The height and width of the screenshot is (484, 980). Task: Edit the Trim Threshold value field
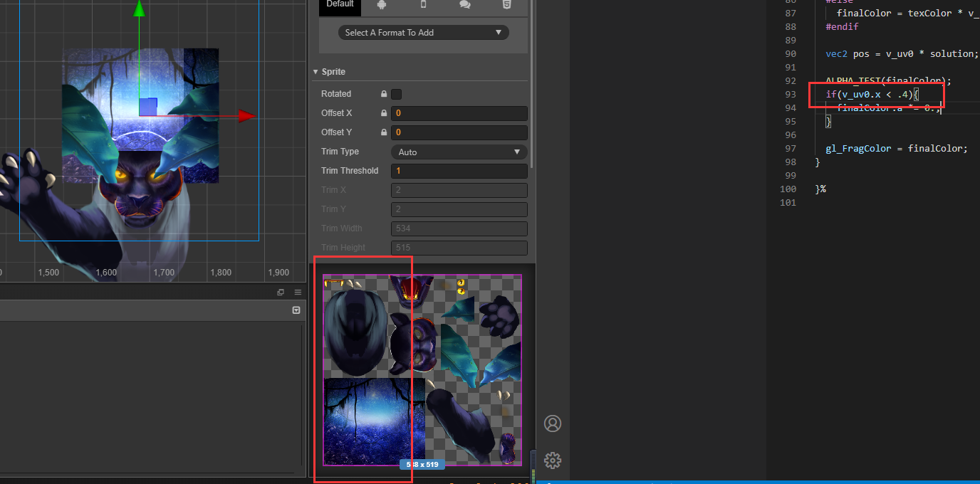459,171
